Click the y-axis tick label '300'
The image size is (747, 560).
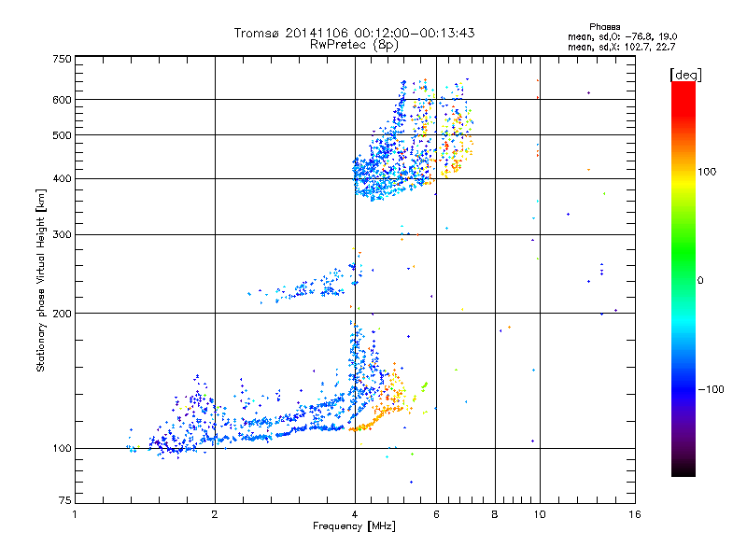click(62, 235)
